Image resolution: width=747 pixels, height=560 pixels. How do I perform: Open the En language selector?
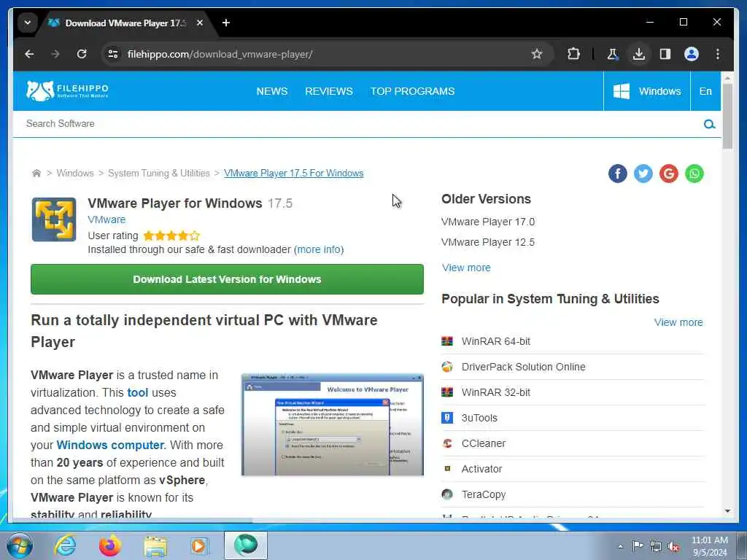(x=705, y=91)
